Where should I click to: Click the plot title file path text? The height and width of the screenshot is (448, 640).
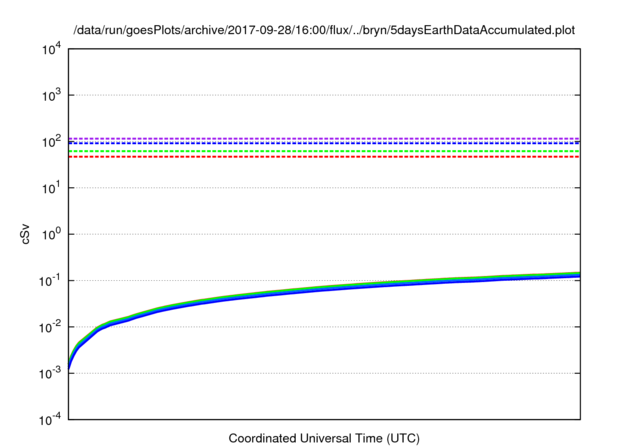(x=324, y=30)
